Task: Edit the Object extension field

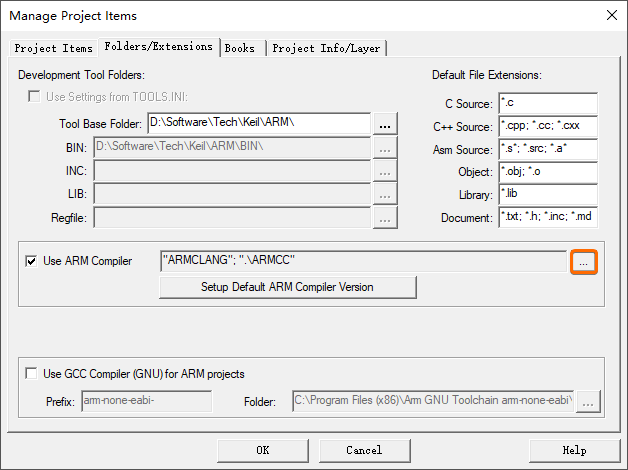Action: coord(548,172)
